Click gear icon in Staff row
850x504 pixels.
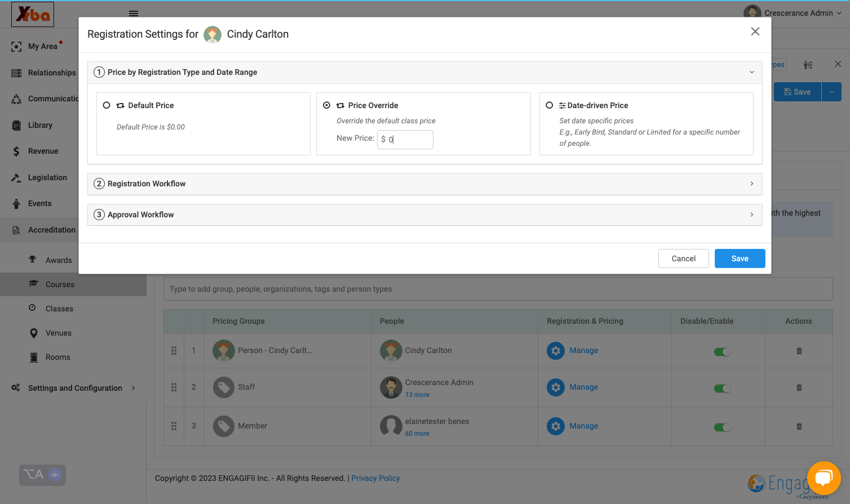[x=556, y=387]
